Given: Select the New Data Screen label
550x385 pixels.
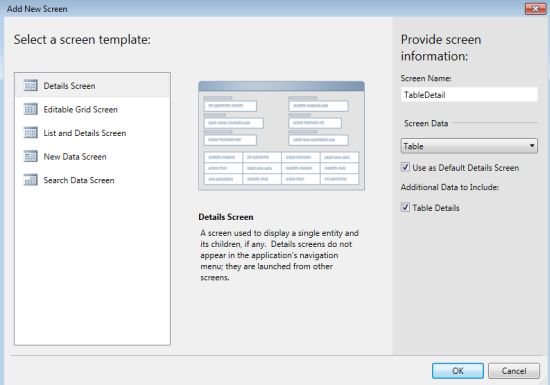Looking at the screenshot, I should click(75, 156).
